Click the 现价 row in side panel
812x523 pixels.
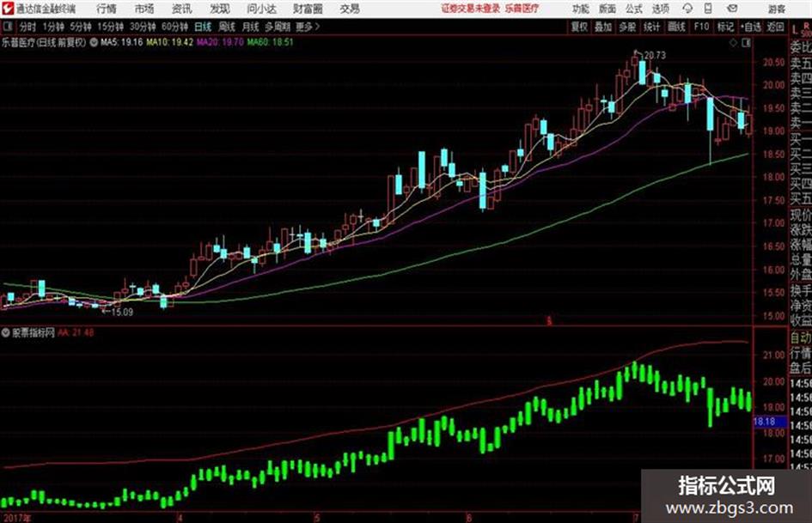[801, 215]
